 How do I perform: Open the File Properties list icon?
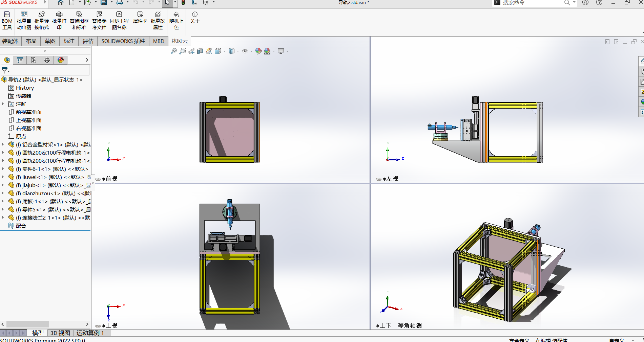click(x=194, y=3)
